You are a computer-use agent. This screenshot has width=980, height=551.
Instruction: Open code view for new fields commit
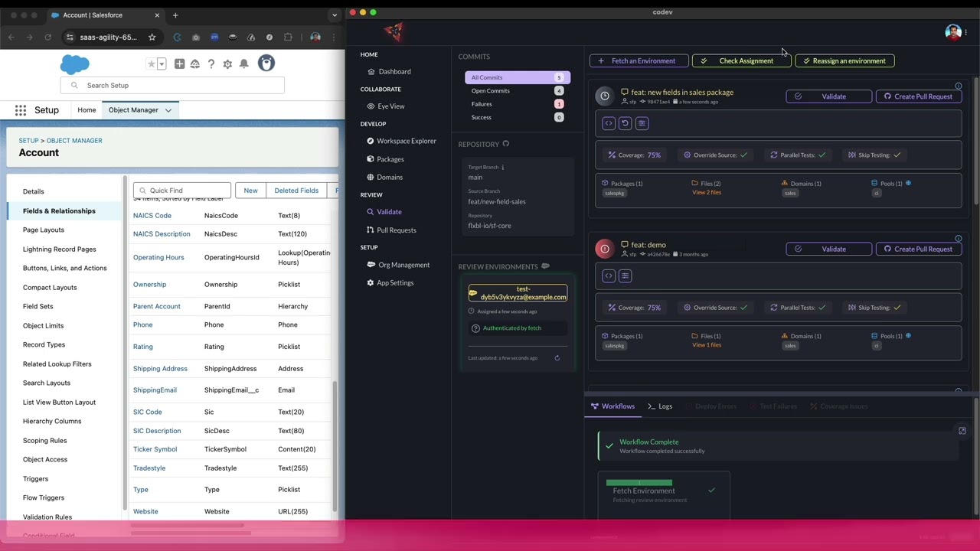pos(609,123)
